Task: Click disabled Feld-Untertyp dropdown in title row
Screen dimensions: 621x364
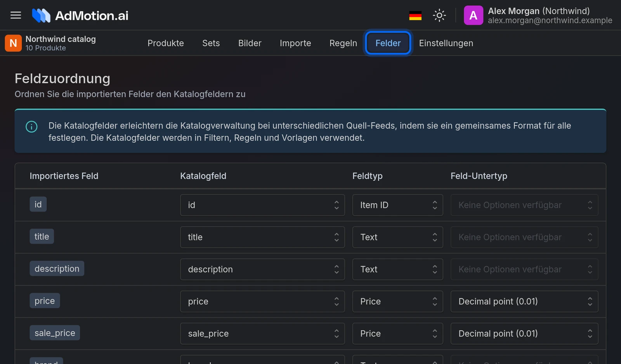Action: pyautogui.click(x=524, y=237)
